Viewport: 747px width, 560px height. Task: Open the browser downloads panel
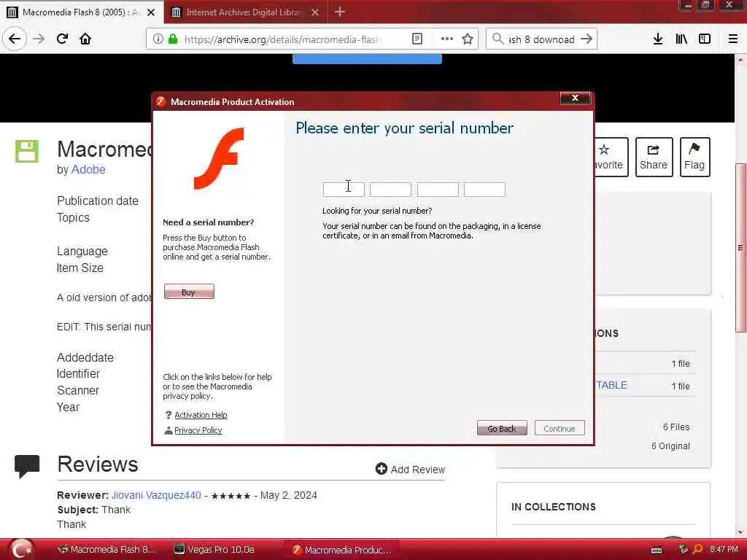pos(658,39)
